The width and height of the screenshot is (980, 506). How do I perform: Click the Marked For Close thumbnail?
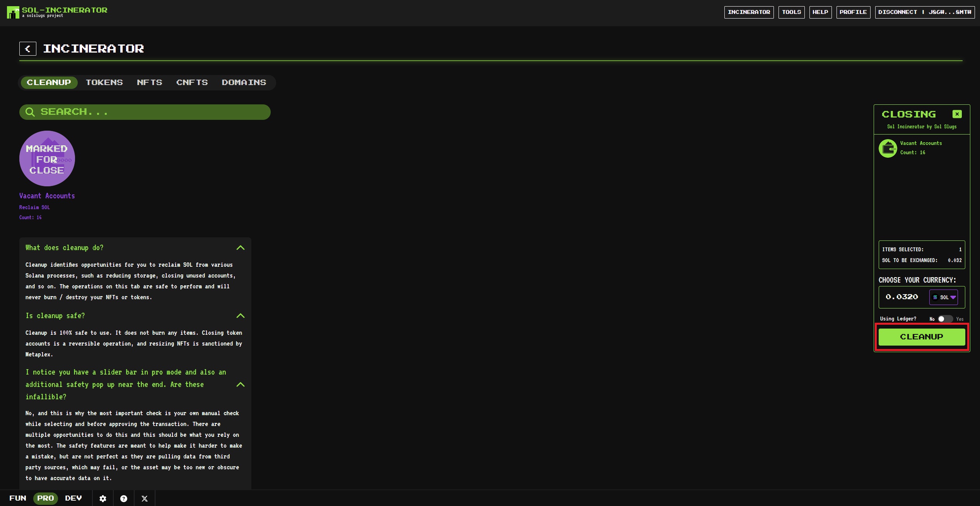(47, 158)
